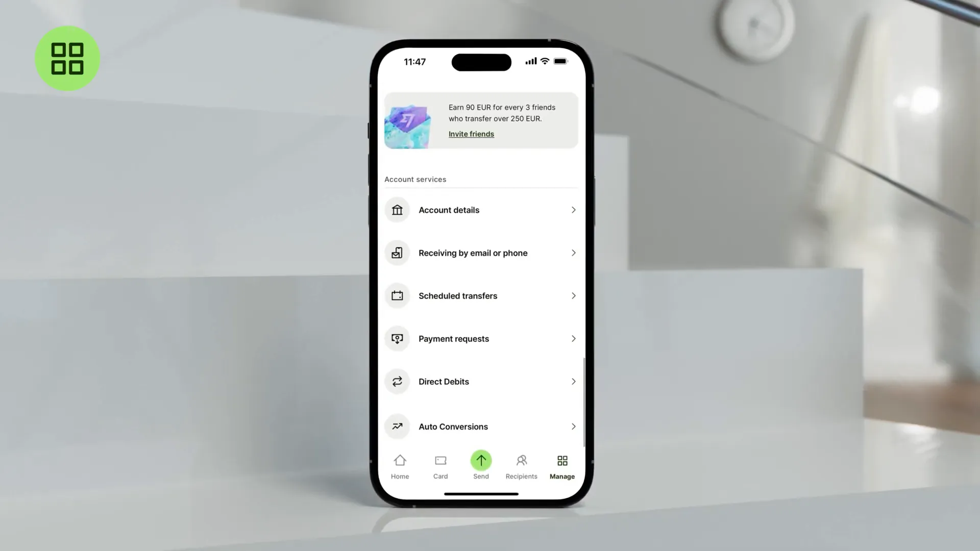Viewport: 980px width, 551px height.
Task: Open the Scheduled transfers section
Action: click(481, 295)
